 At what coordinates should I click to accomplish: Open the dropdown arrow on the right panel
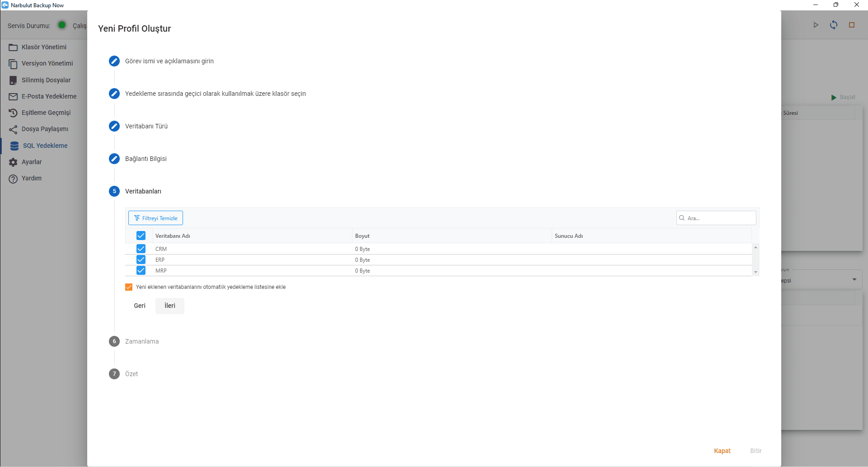[854, 279]
